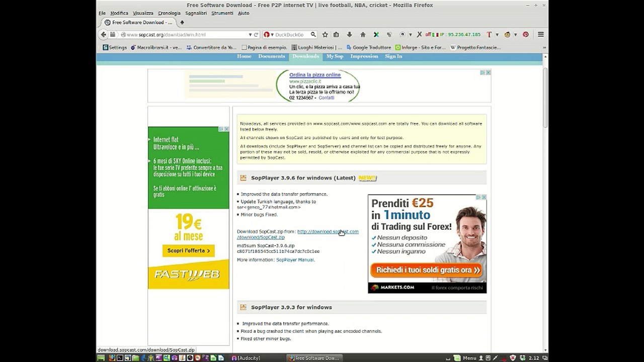Open the Visualizza menu
The image size is (644, 362).
(x=143, y=13)
